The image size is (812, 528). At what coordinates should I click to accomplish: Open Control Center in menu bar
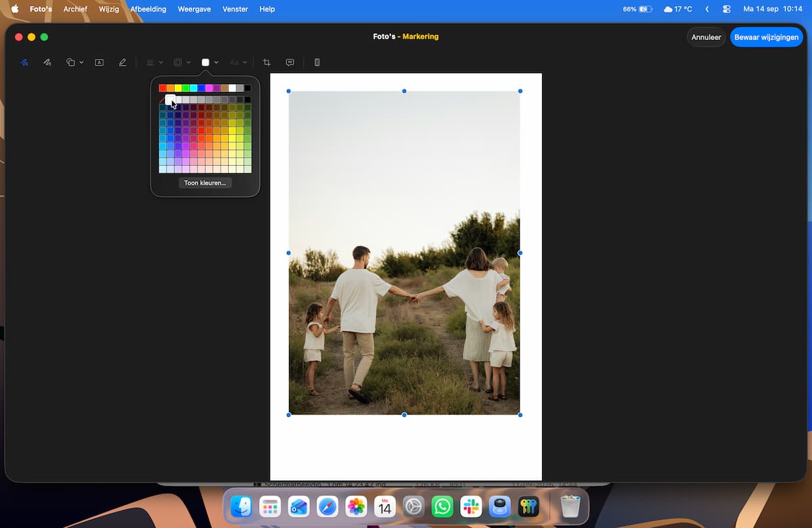[x=727, y=9]
